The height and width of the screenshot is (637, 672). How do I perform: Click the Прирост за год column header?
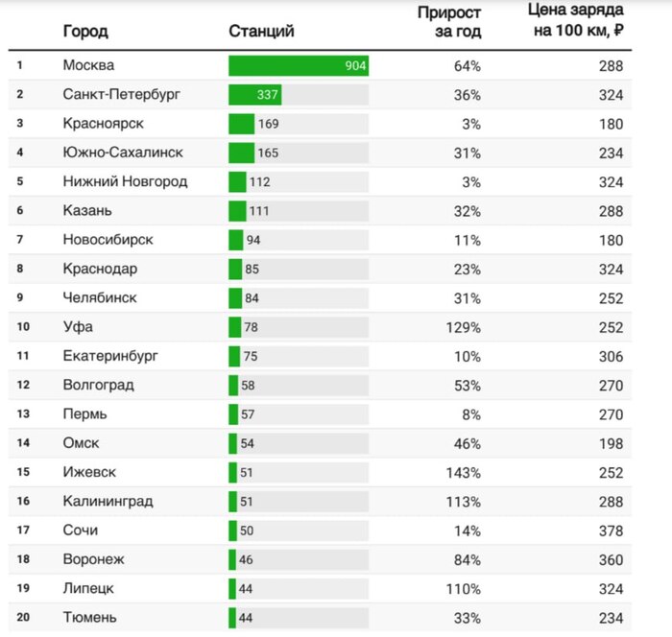[449, 22]
